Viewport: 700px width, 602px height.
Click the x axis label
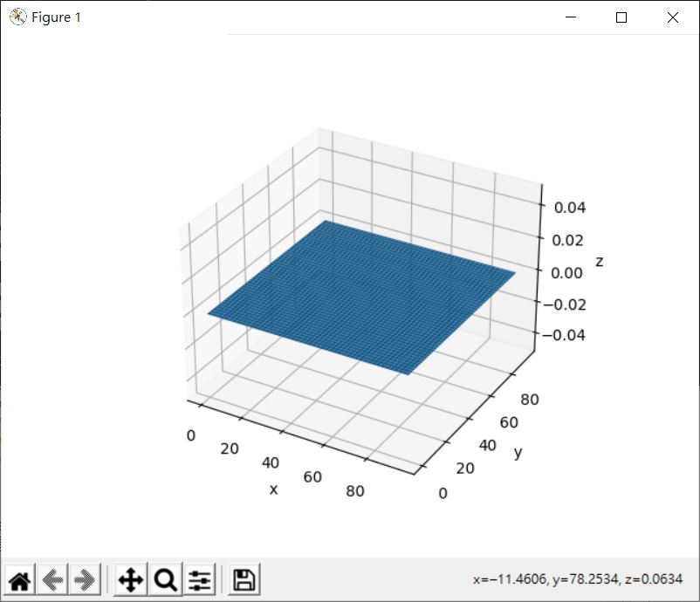[x=273, y=489]
